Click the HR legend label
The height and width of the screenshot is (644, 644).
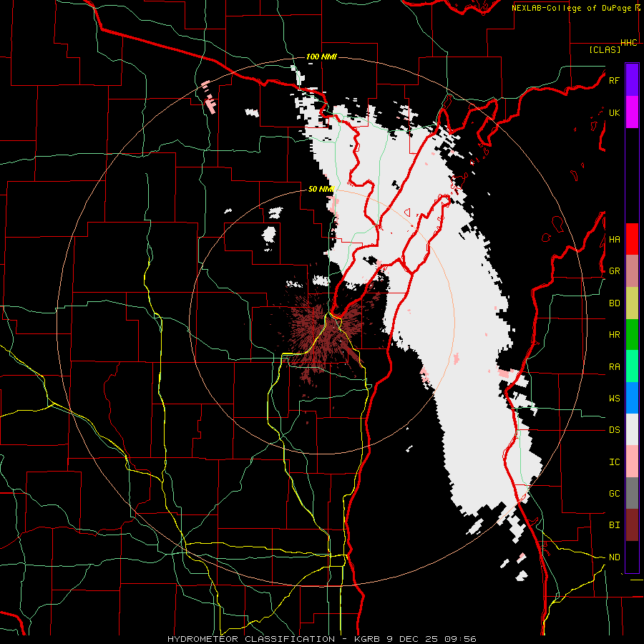pyautogui.click(x=614, y=335)
